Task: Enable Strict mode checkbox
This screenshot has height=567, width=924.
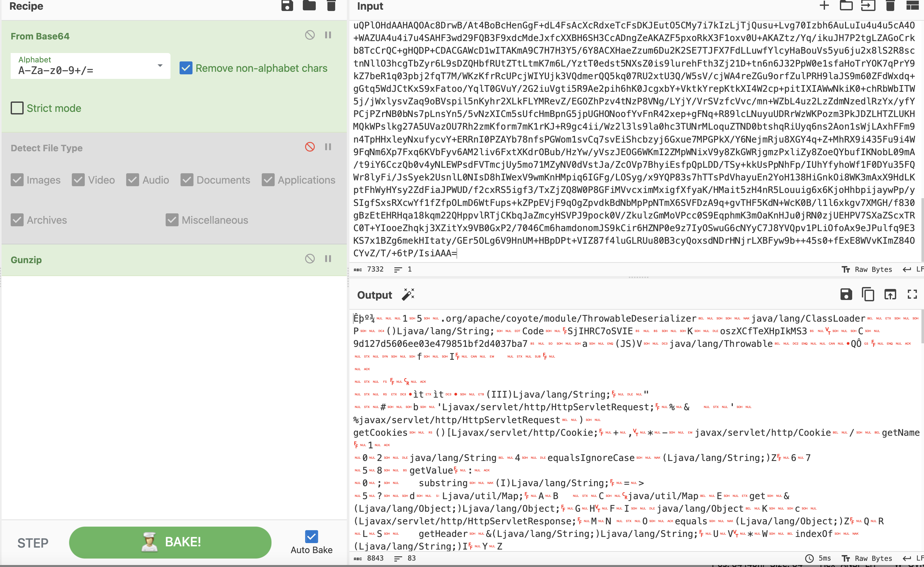Action: pyautogui.click(x=17, y=108)
